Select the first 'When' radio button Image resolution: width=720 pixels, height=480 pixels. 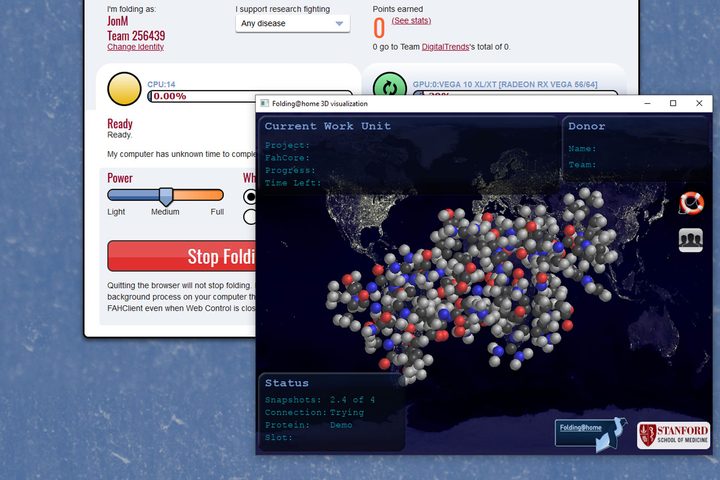pos(250,196)
